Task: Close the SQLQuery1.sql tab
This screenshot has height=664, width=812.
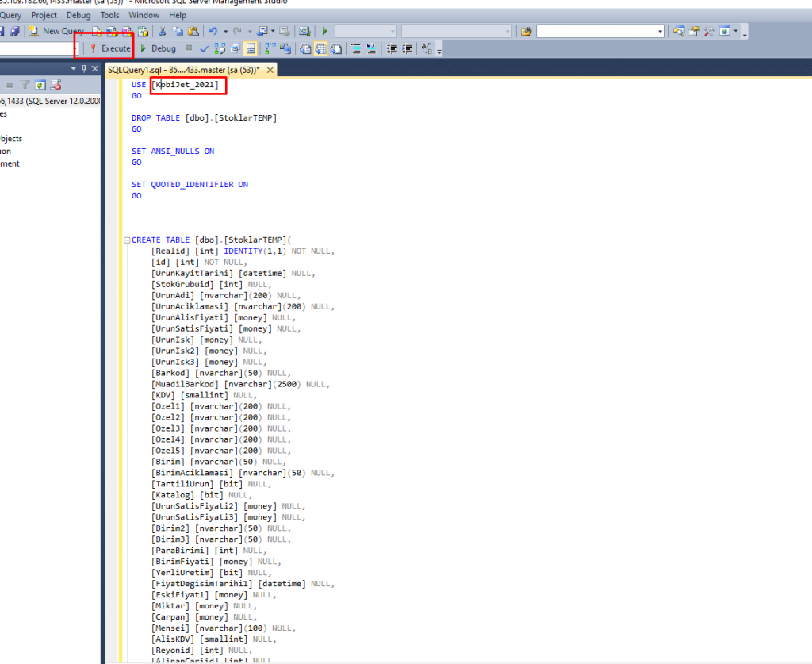Action: tap(270, 69)
